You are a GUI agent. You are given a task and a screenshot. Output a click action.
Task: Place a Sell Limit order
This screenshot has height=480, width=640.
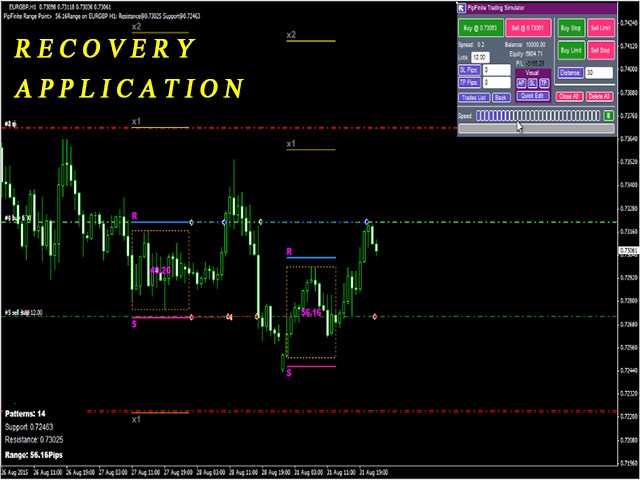(x=600, y=28)
